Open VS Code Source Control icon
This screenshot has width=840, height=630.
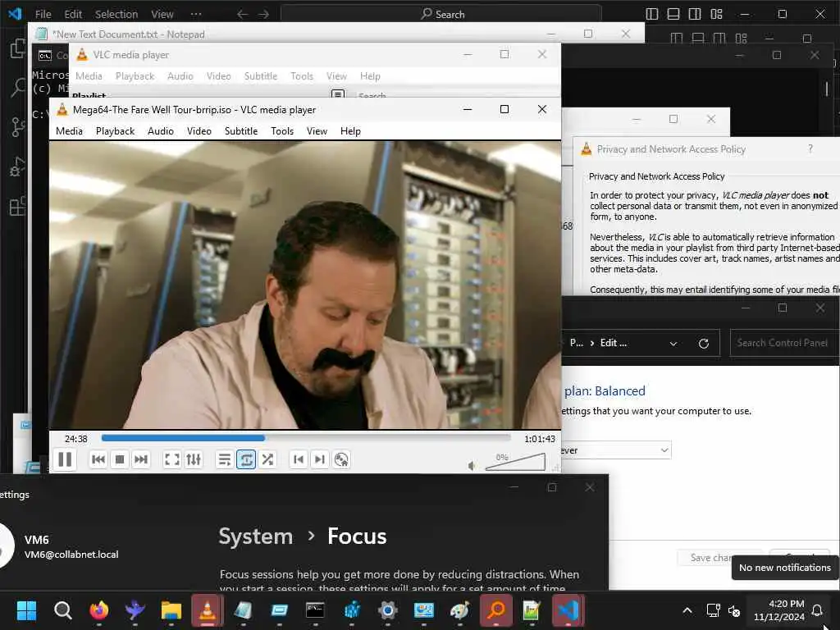18,127
